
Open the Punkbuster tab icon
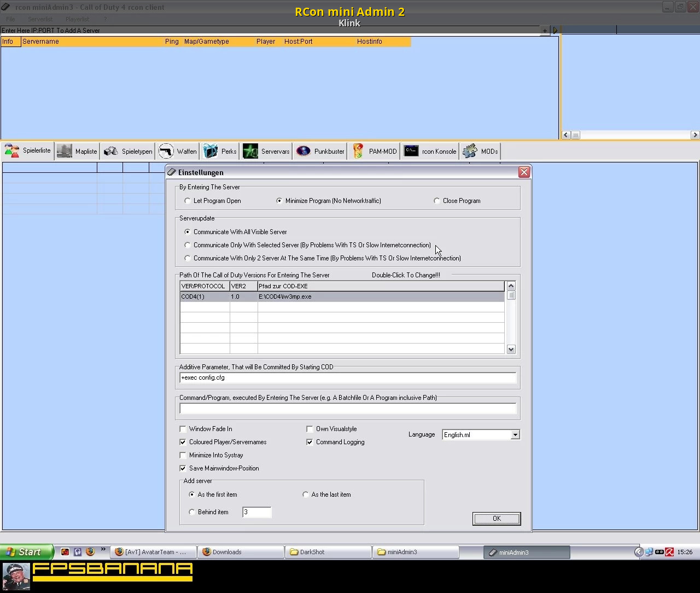click(x=304, y=152)
